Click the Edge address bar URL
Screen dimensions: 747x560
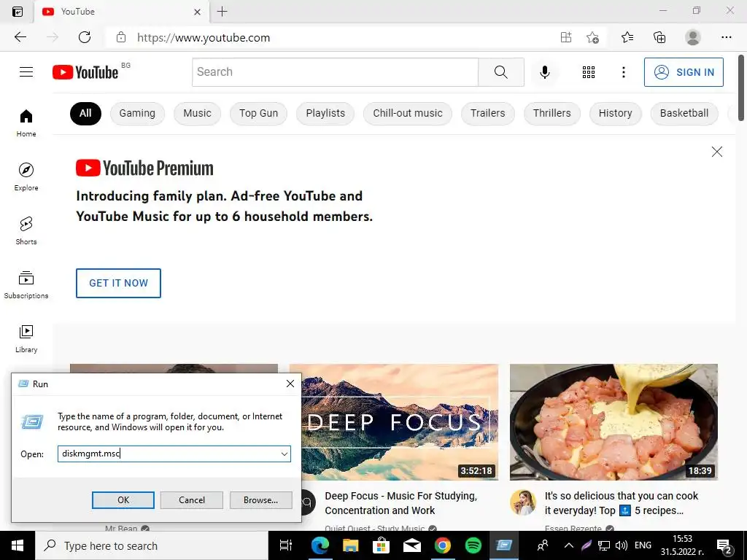tap(204, 38)
